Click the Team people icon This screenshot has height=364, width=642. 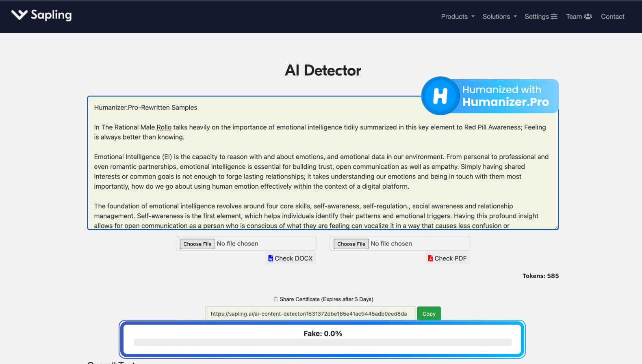click(x=588, y=17)
